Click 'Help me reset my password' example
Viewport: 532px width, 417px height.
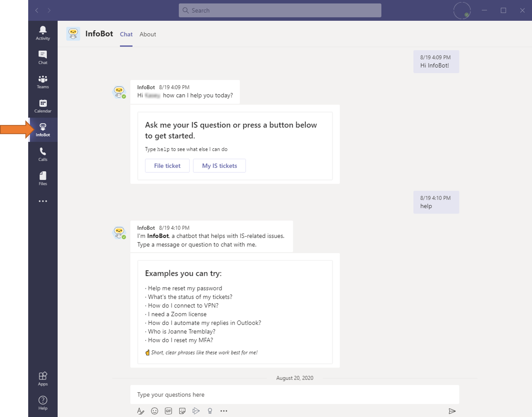pyautogui.click(x=185, y=288)
